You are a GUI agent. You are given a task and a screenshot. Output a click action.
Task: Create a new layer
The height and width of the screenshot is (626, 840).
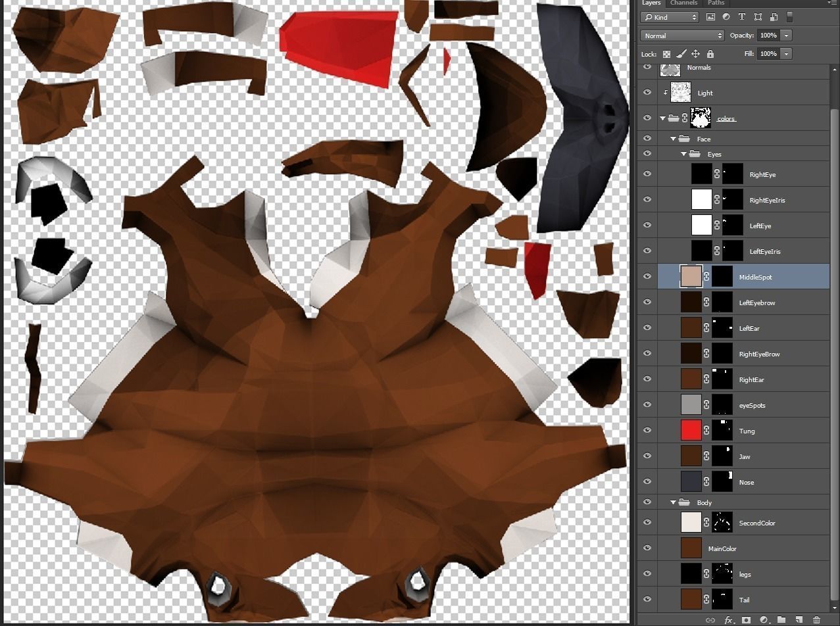[x=799, y=619]
